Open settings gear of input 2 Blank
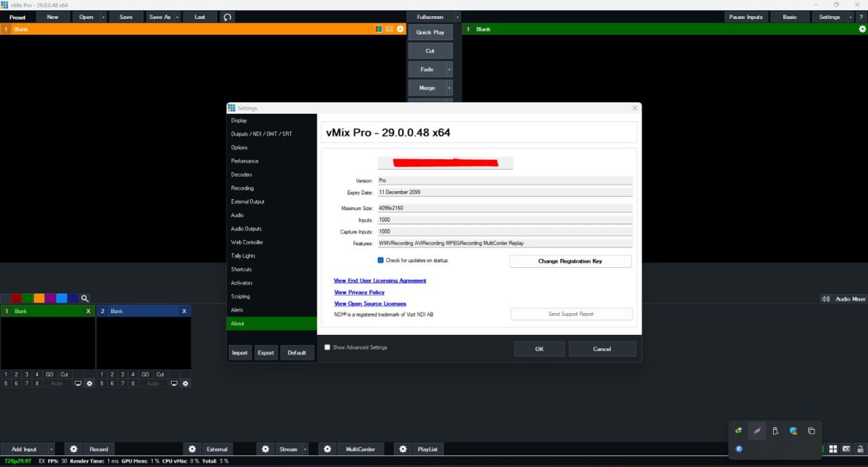868x467 pixels. coord(186,384)
